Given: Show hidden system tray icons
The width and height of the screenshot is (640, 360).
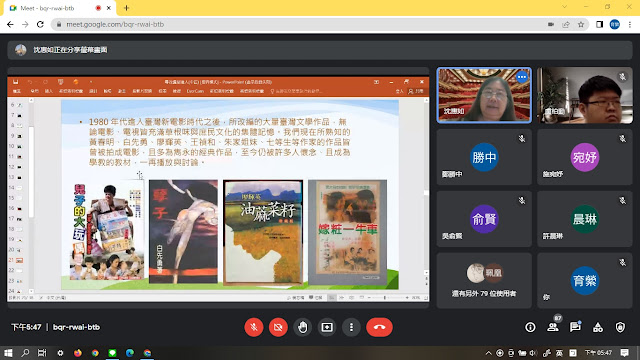Looking at the screenshot, I should (488, 353).
